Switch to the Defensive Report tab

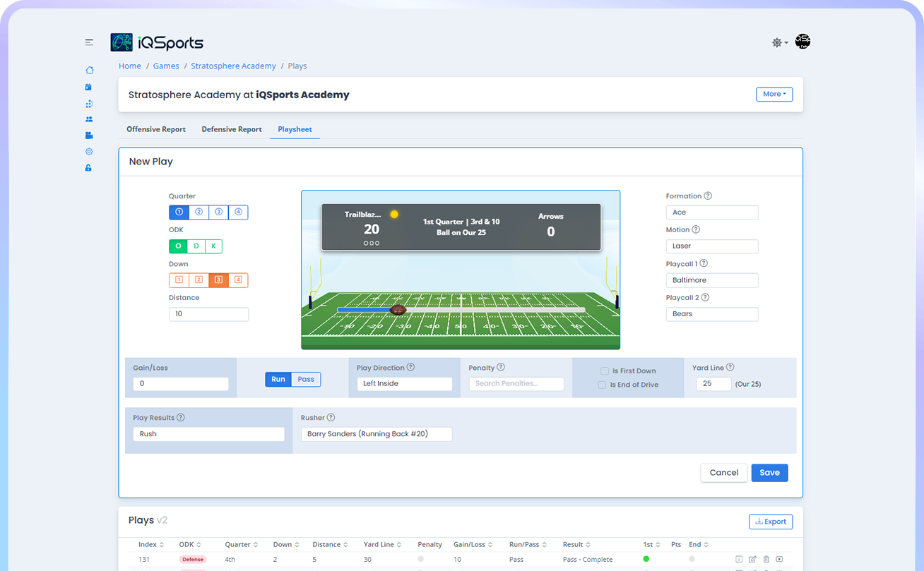click(x=232, y=130)
